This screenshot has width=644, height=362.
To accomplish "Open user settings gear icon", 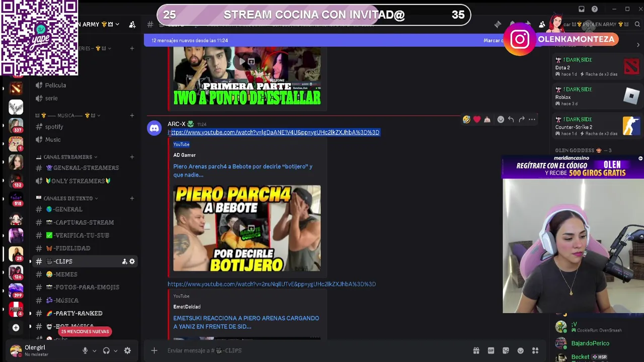I will click(127, 350).
